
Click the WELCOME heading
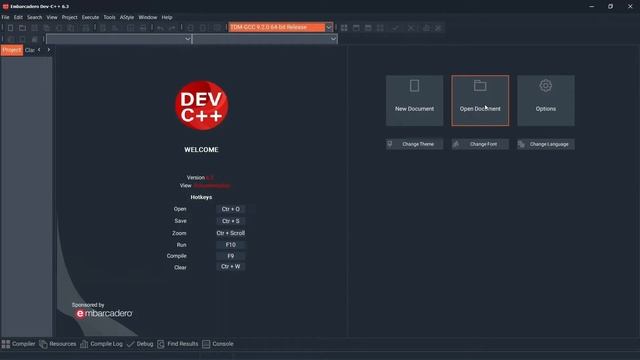click(201, 150)
